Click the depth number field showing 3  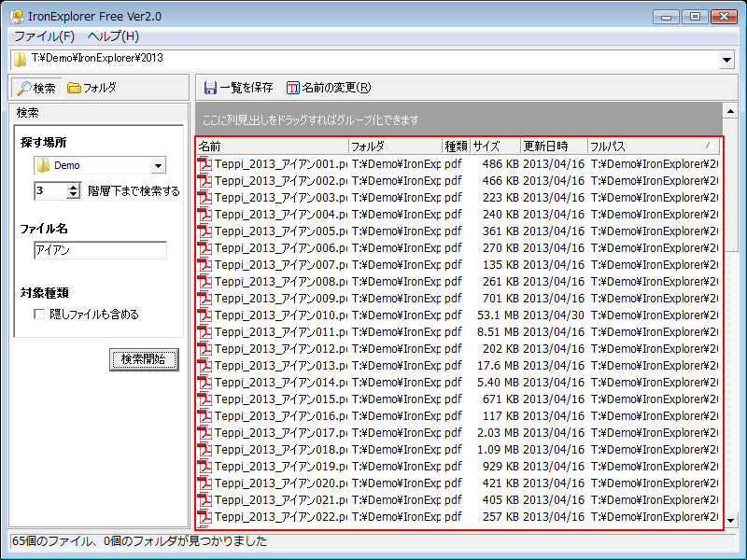click(x=50, y=191)
